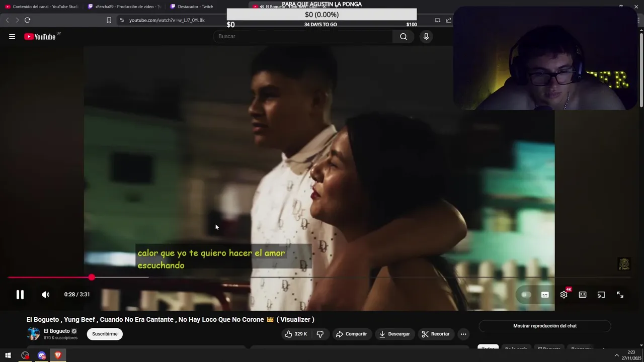Switch to xFercha89 Producción de video tab
644x362 pixels.
pos(125,7)
